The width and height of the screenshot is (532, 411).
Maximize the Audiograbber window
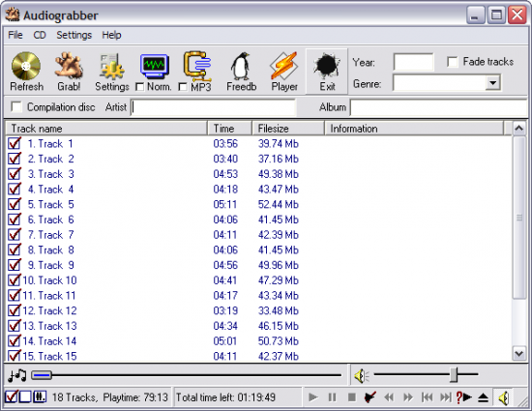point(496,15)
